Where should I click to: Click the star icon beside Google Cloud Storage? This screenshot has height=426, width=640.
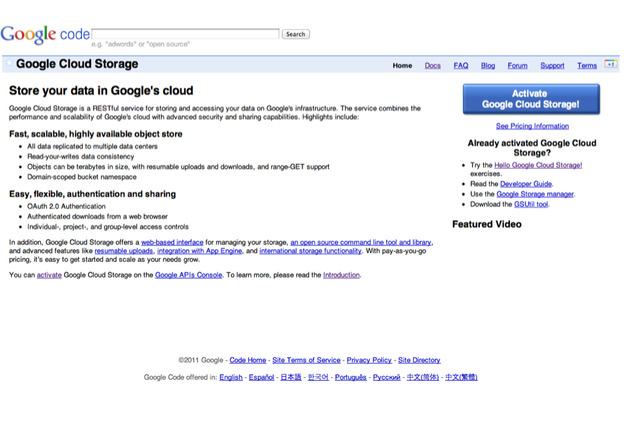click(x=9, y=63)
